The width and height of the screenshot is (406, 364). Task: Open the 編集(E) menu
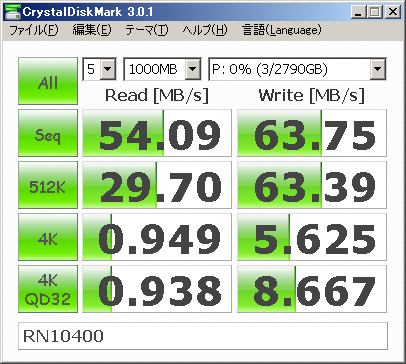pyautogui.click(x=92, y=30)
